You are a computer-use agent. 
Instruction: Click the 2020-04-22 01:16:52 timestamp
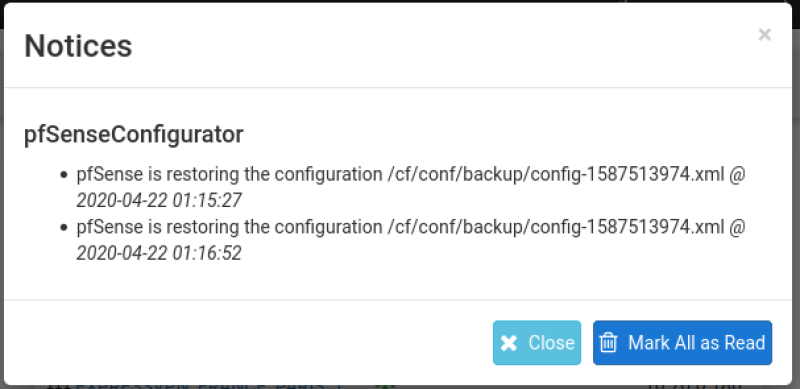159,253
